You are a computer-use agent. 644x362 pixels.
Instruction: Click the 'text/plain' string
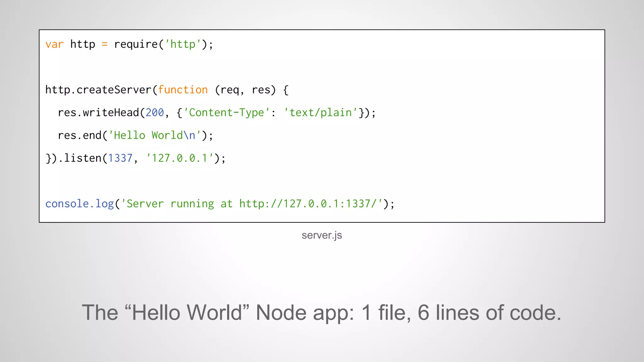[x=320, y=112]
